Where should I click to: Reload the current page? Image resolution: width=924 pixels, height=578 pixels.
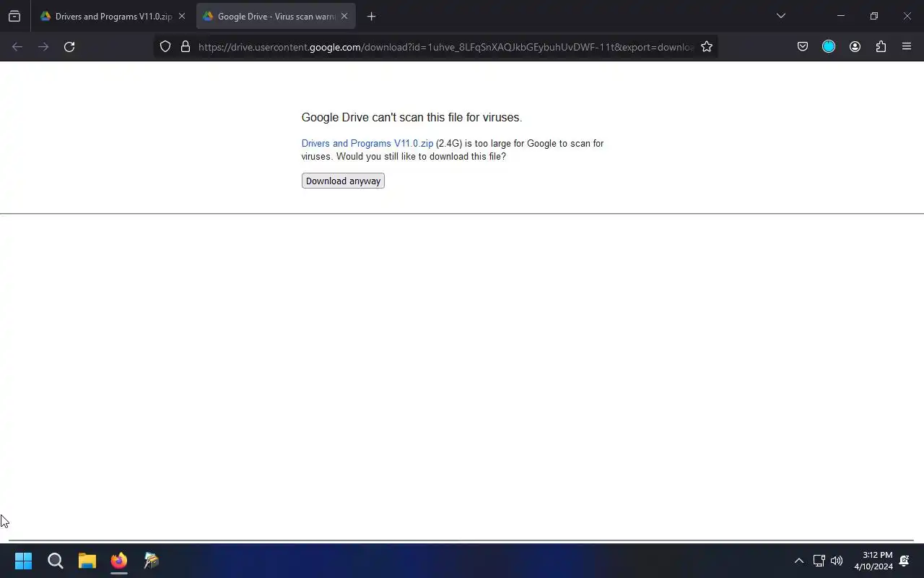tap(69, 47)
